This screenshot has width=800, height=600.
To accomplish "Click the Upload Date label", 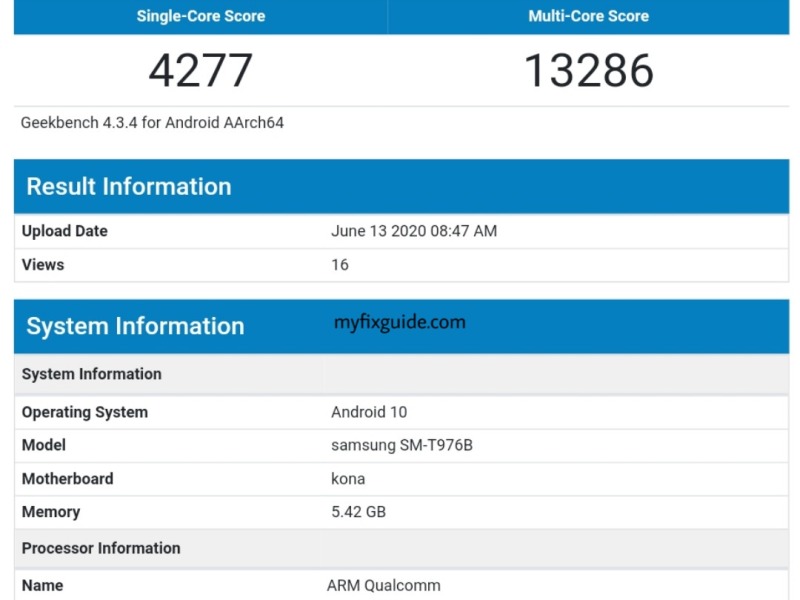I will point(64,231).
